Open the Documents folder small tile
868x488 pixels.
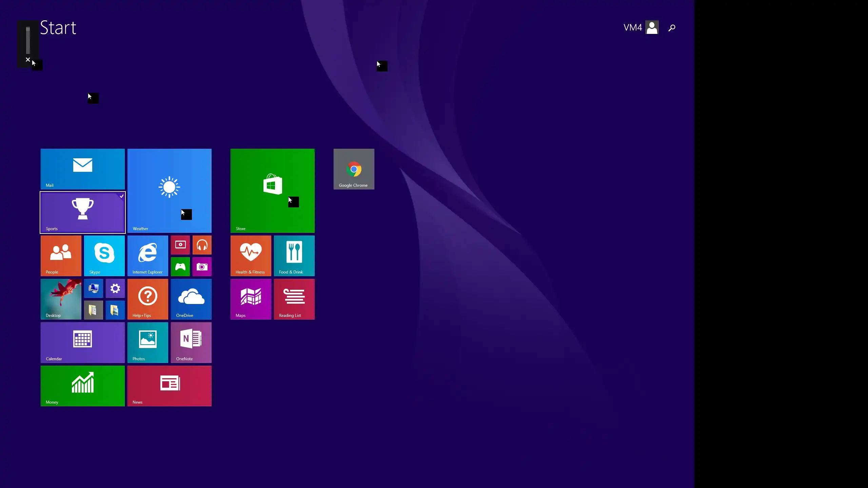[x=93, y=310]
